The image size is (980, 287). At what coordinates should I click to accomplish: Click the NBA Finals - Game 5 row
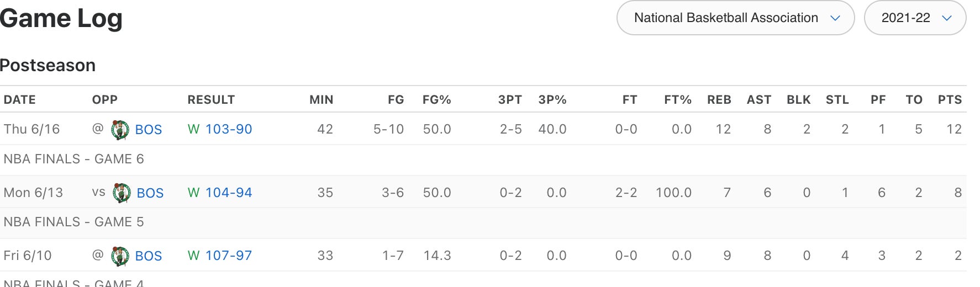(x=73, y=222)
